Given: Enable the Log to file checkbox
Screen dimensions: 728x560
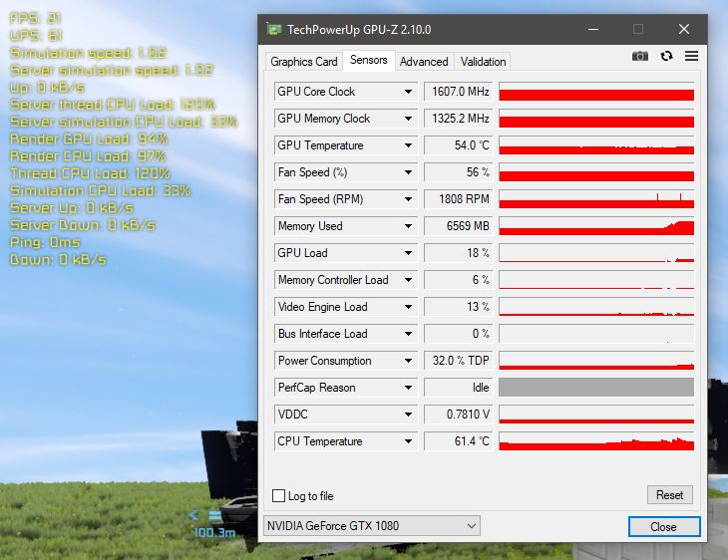Looking at the screenshot, I should pyautogui.click(x=279, y=495).
